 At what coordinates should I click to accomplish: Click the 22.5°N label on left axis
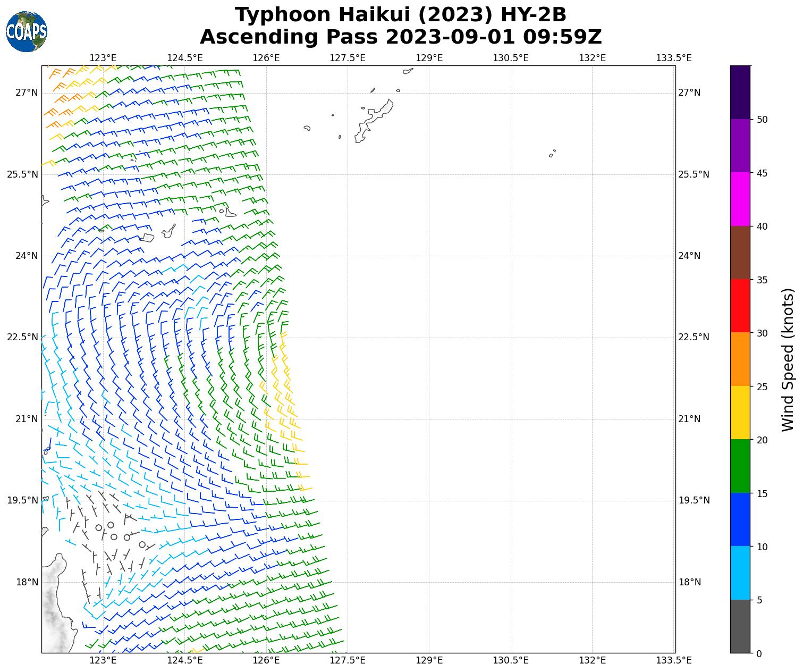[22, 337]
